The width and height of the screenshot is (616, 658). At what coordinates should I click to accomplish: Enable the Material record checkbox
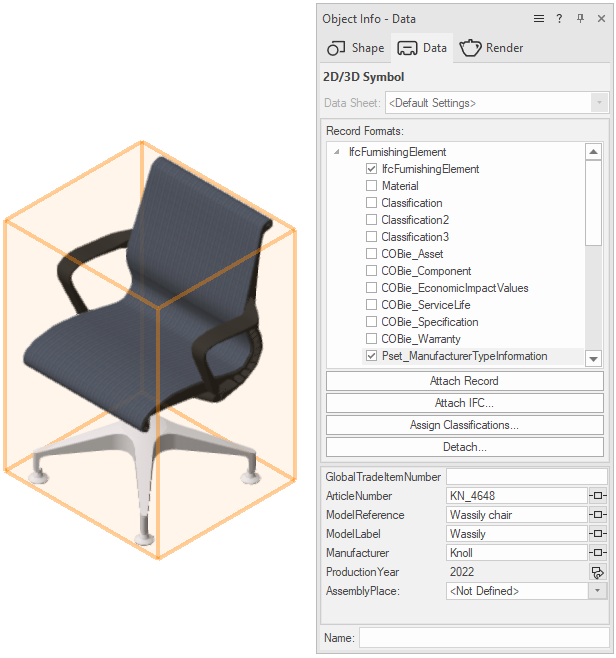tap(372, 187)
